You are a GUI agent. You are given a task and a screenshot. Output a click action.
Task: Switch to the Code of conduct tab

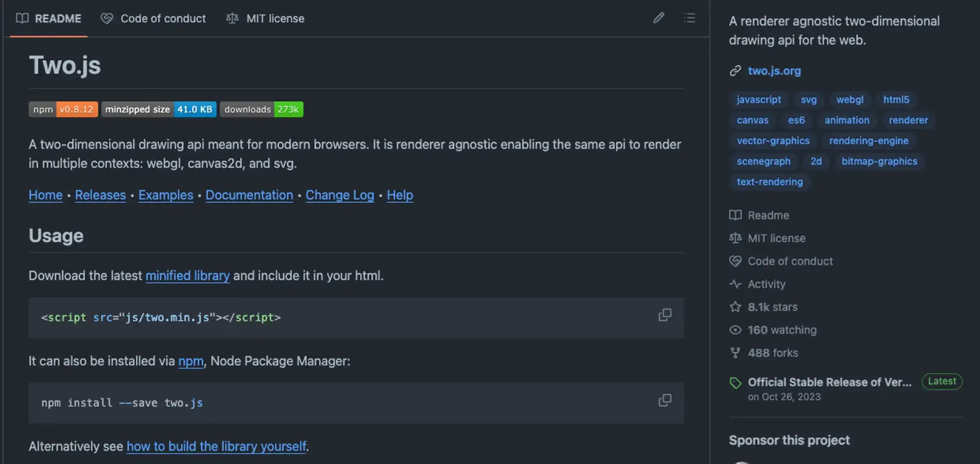(x=153, y=19)
